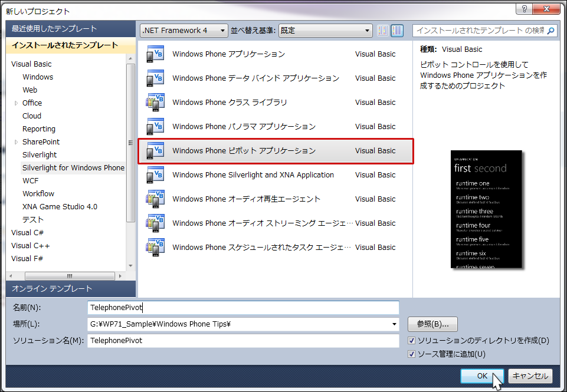The image size is (567, 392).
Task: Select Visual C++ in the tree
Action: tap(30, 246)
